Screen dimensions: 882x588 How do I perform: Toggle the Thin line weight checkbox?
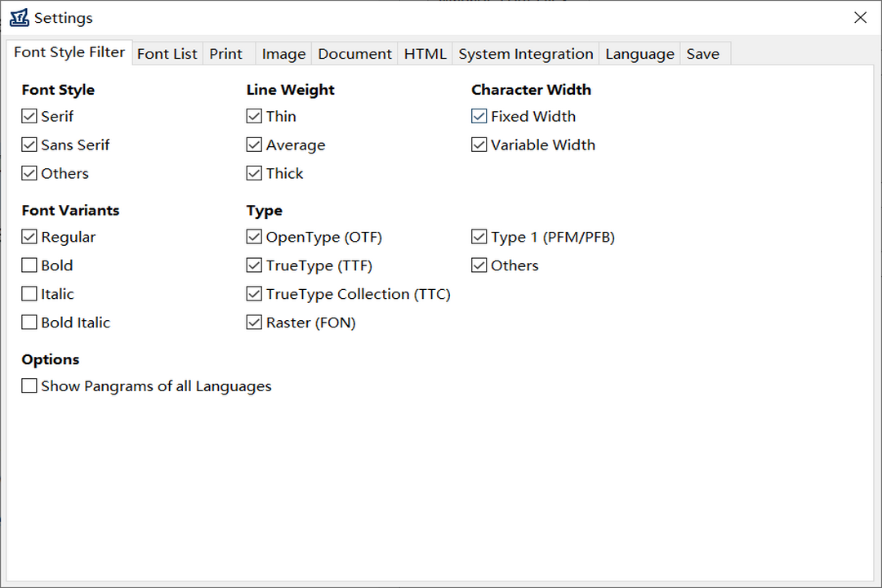254,117
